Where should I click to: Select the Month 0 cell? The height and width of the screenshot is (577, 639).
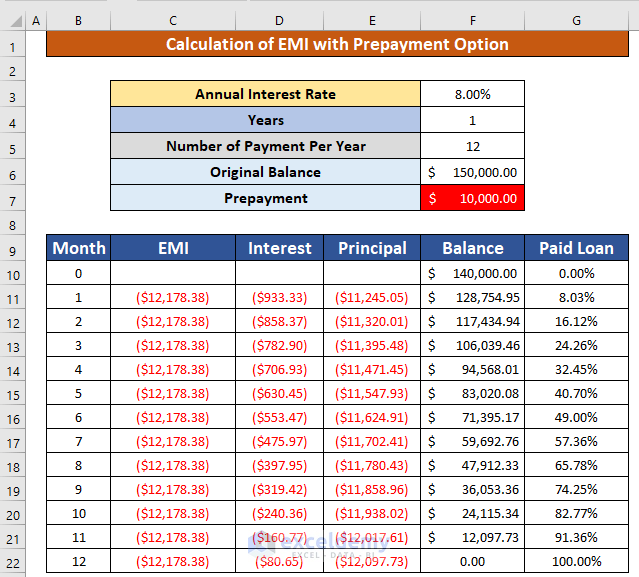(78, 273)
